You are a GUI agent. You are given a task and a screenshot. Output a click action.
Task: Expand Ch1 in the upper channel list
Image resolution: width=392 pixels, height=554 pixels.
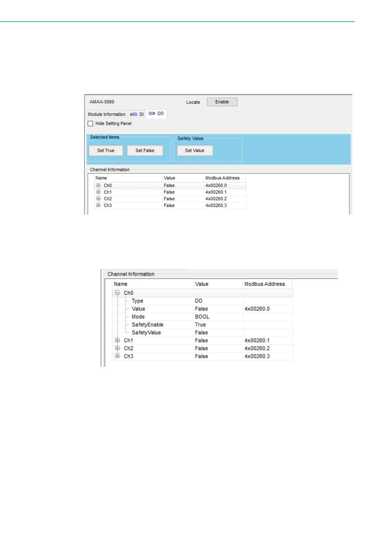click(98, 192)
